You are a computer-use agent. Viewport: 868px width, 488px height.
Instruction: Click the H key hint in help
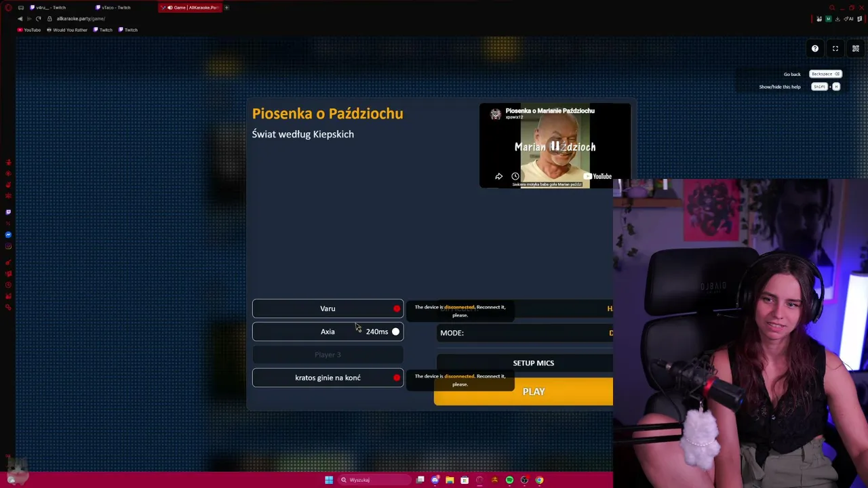coord(836,87)
